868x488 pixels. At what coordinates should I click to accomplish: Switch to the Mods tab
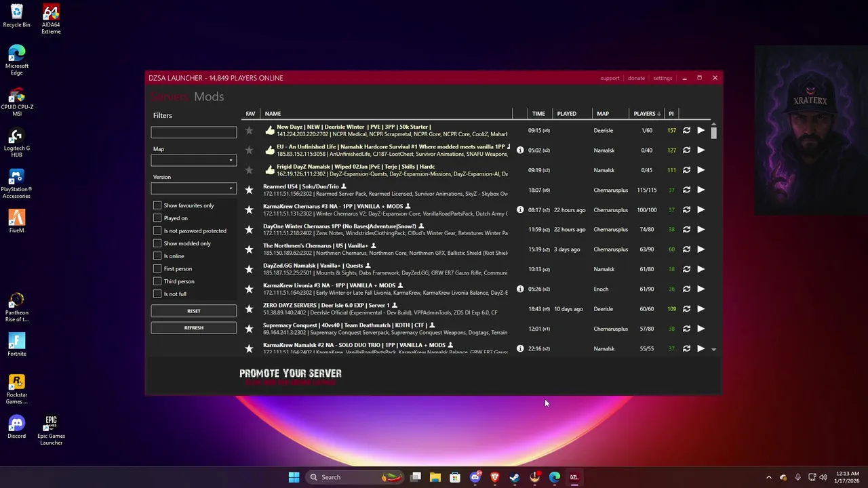coord(209,97)
